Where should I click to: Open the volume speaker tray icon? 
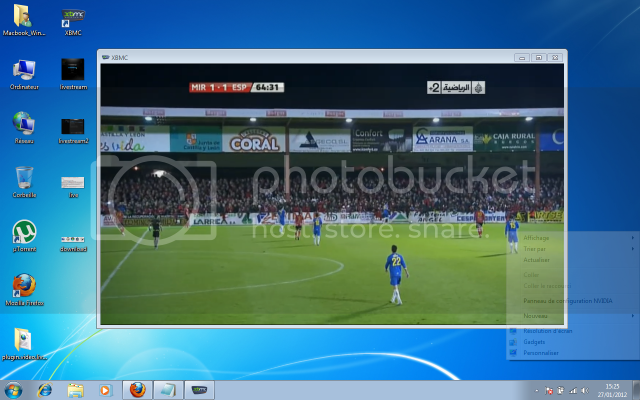[585, 391]
